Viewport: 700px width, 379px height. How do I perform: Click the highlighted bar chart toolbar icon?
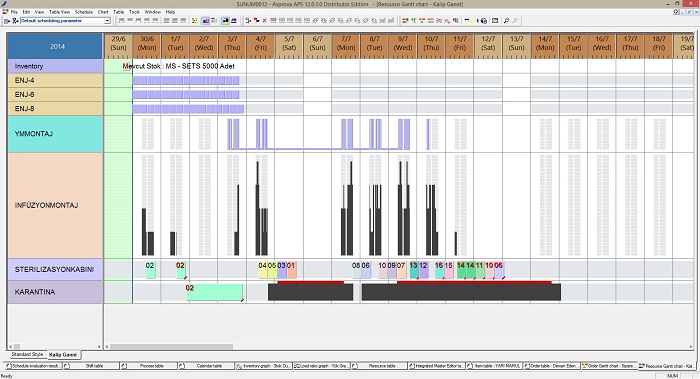(x=206, y=21)
